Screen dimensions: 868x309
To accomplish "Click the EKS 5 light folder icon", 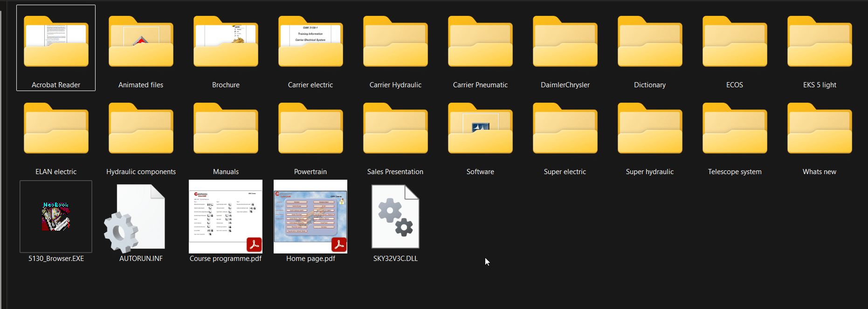I will pyautogui.click(x=820, y=42).
